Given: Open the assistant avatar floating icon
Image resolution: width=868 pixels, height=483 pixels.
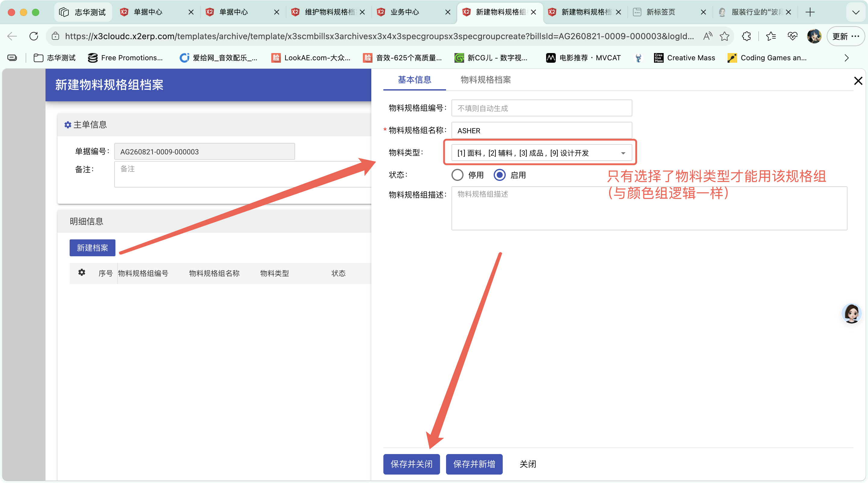Looking at the screenshot, I should pos(851,314).
